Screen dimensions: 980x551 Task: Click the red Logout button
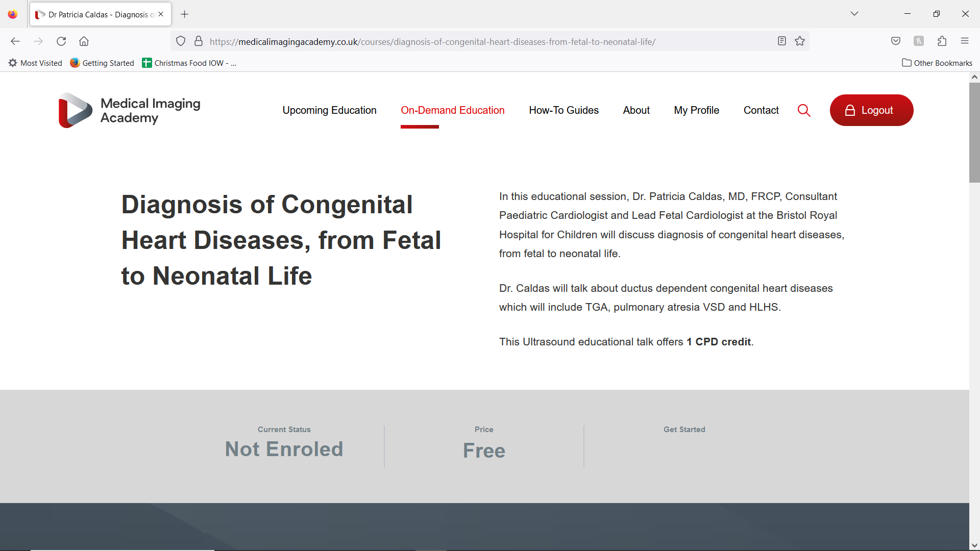[x=871, y=110]
